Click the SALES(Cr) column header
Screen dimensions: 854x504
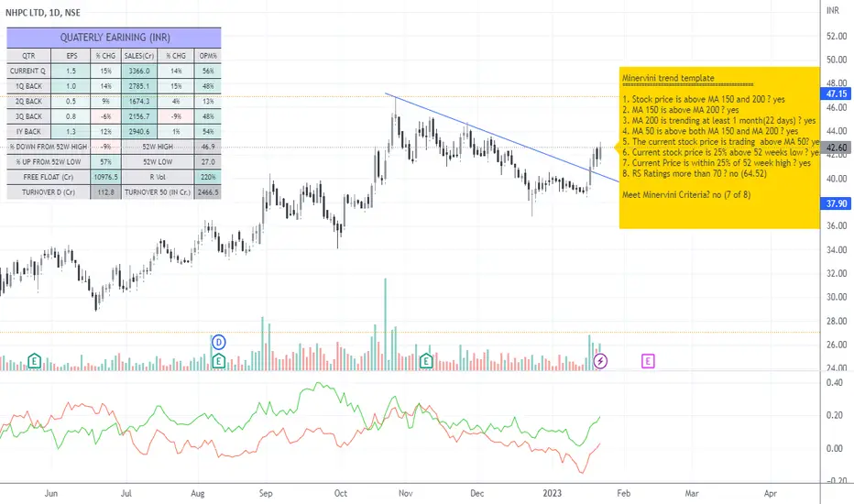coord(139,56)
